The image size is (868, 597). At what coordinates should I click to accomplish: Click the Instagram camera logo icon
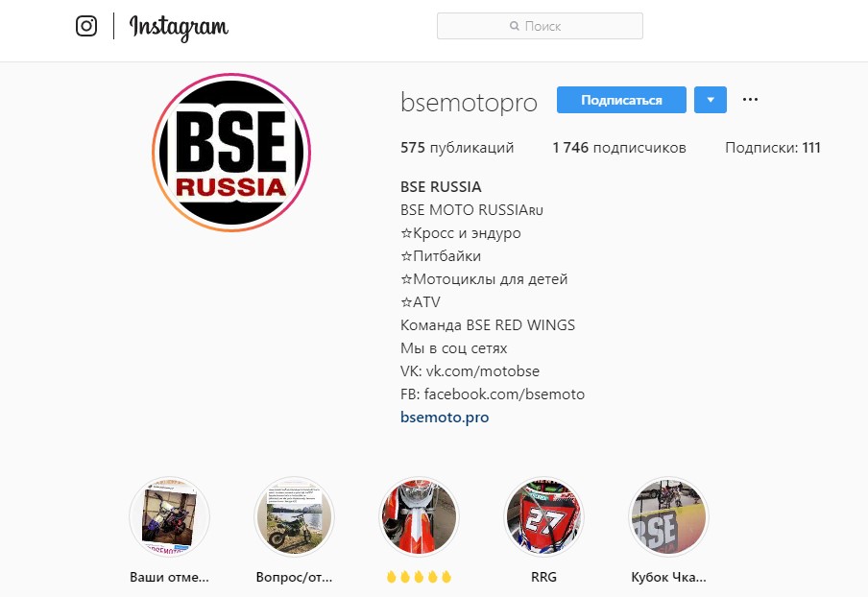click(86, 26)
